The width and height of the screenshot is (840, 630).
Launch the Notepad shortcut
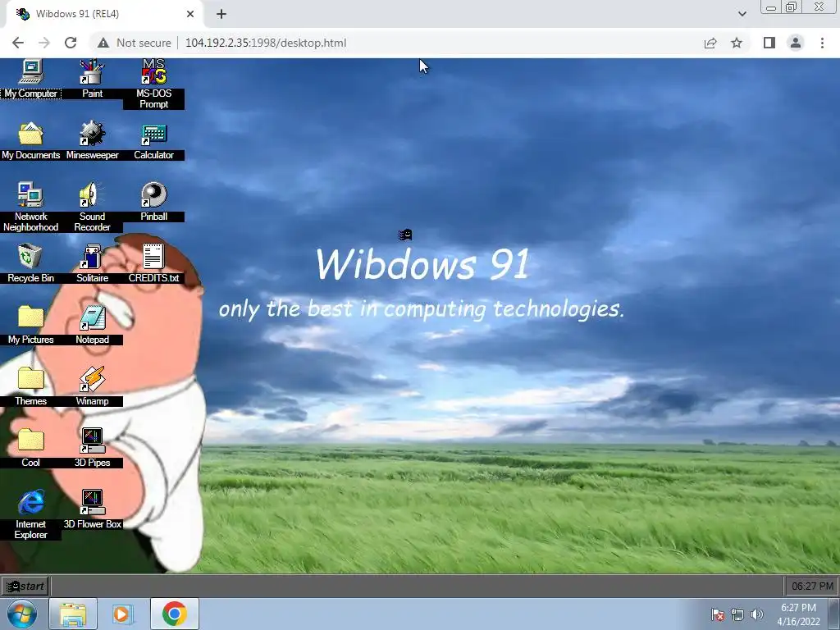coord(92,325)
